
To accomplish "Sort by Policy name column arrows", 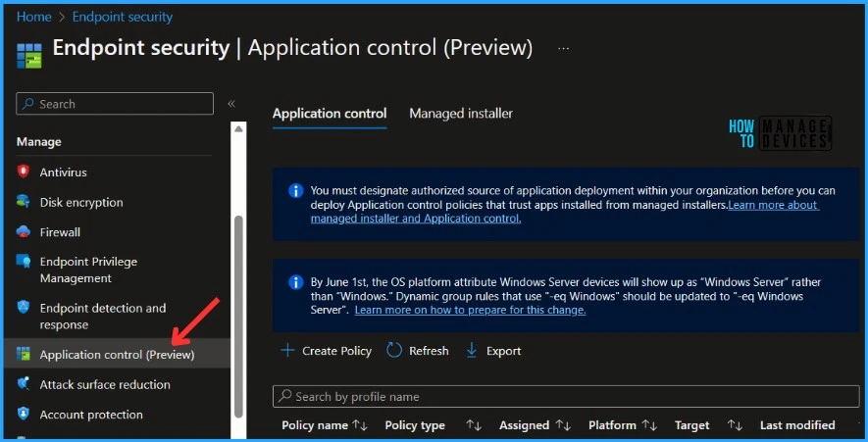I will pyautogui.click(x=360, y=425).
